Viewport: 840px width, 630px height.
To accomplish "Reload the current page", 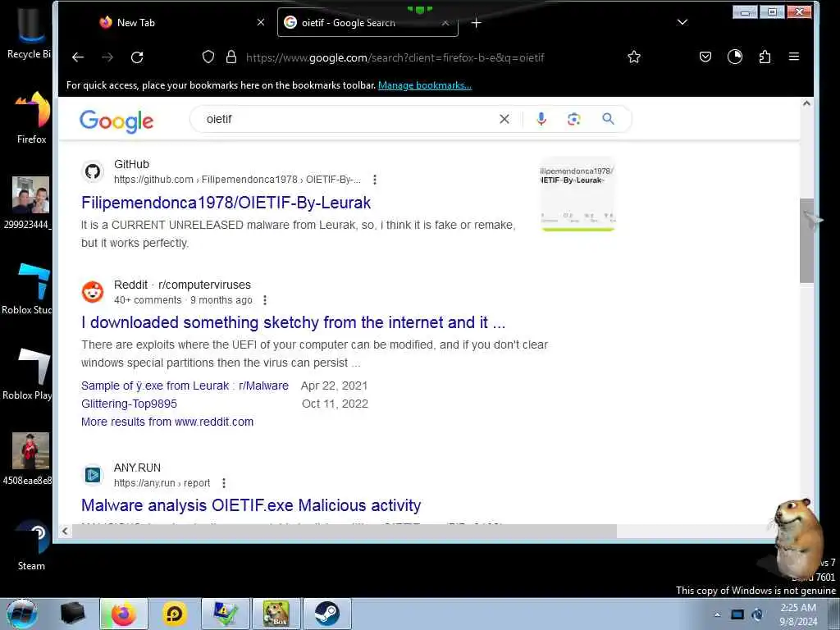I will (x=137, y=57).
